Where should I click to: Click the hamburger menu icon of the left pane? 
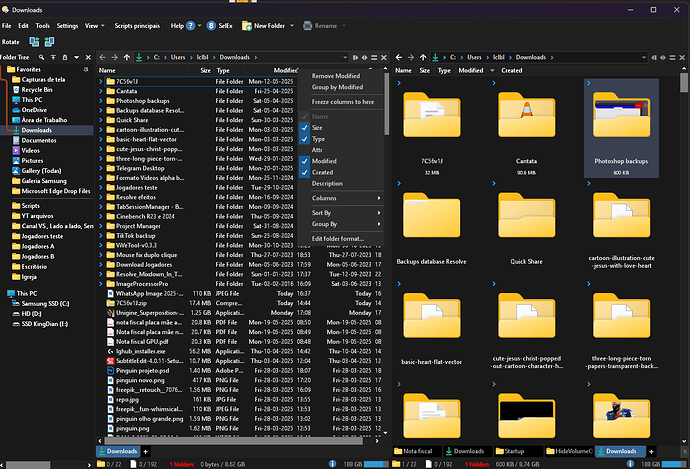pyautogui.click(x=374, y=58)
